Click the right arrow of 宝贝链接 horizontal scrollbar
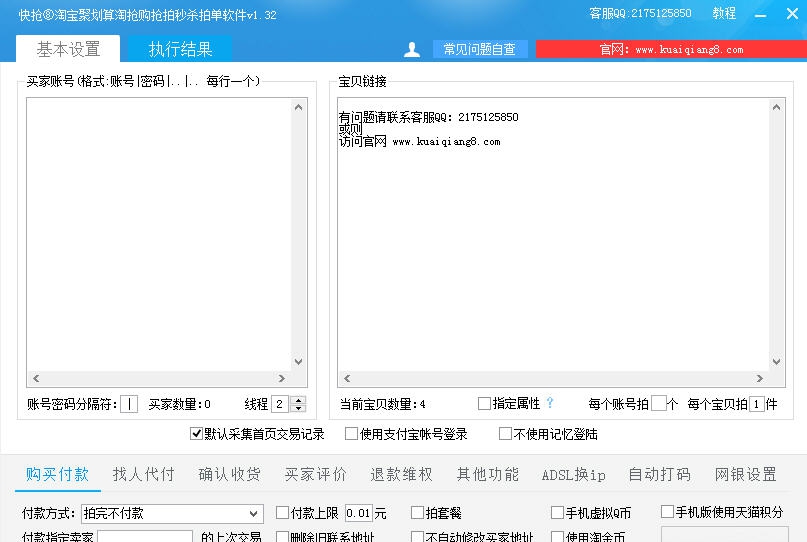Viewport: 807px width, 542px height. 761,379
